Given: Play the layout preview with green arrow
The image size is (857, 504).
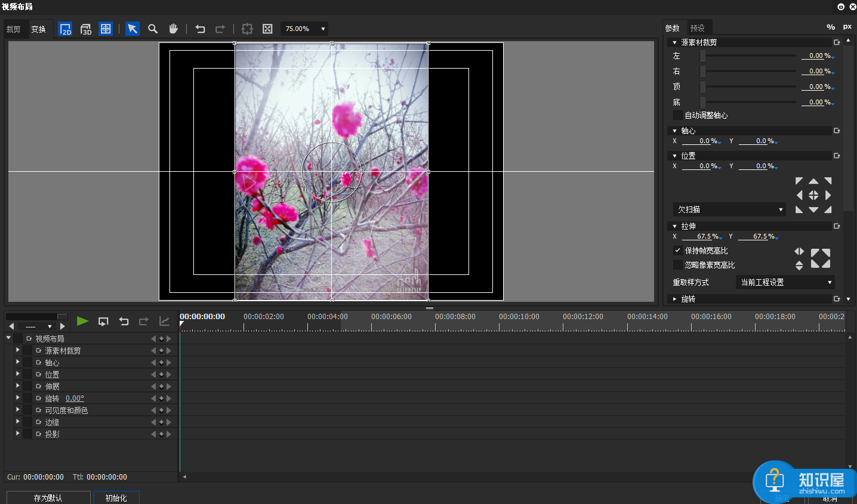Looking at the screenshot, I should click(82, 321).
